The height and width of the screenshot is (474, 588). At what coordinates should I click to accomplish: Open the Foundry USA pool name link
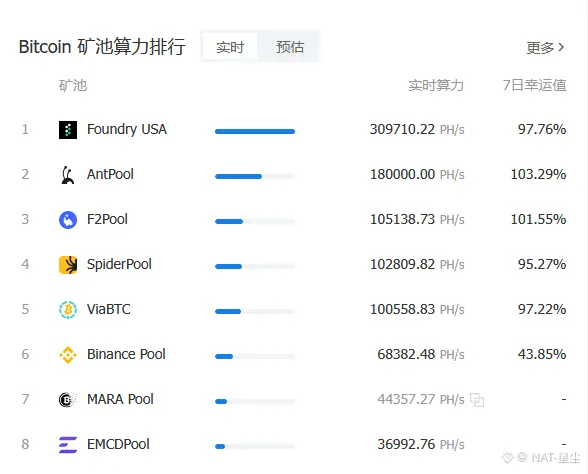127,129
